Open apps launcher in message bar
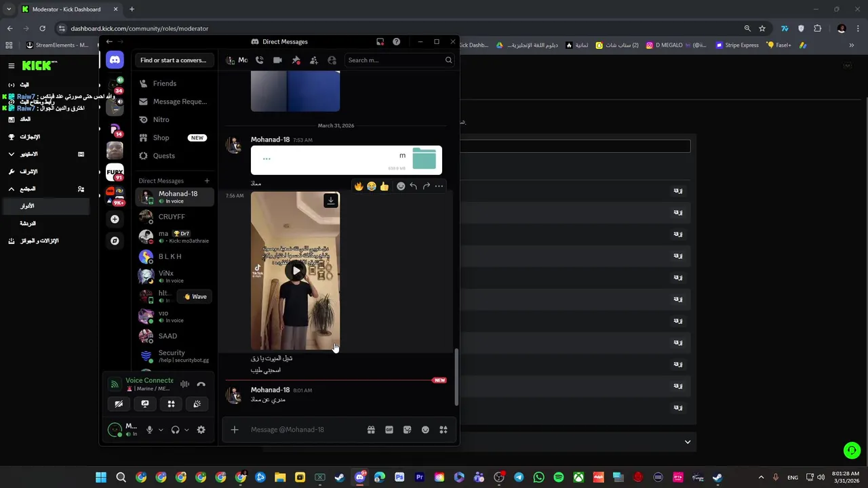Screen dimensions: 868x488 point(443,430)
